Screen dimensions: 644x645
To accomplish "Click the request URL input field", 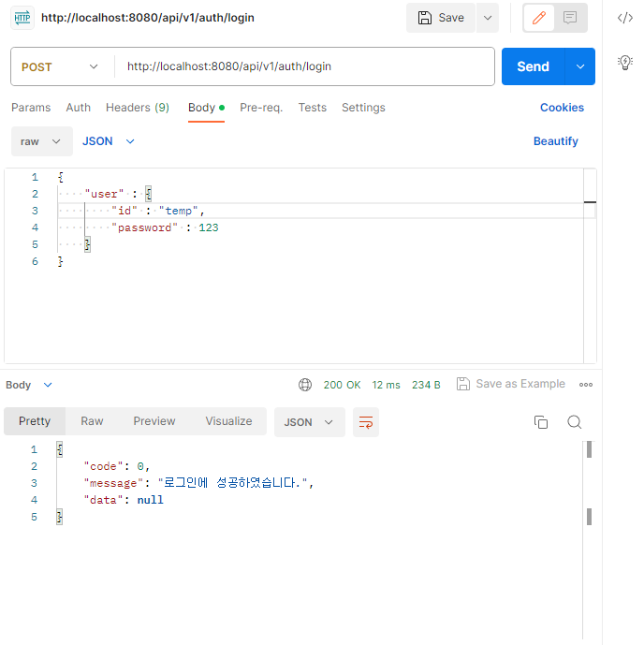I will pyautogui.click(x=304, y=66).
